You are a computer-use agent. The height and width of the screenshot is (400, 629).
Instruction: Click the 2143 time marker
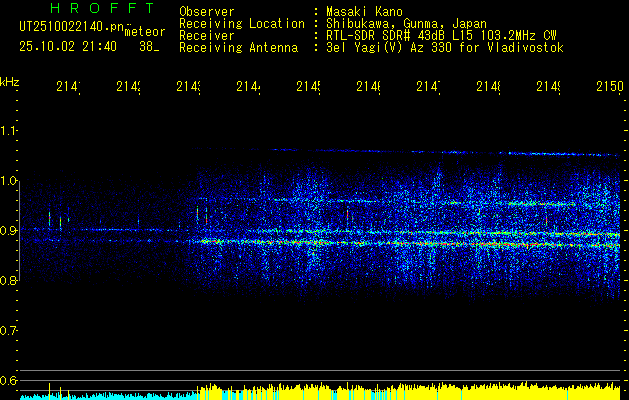click(189, 87)
